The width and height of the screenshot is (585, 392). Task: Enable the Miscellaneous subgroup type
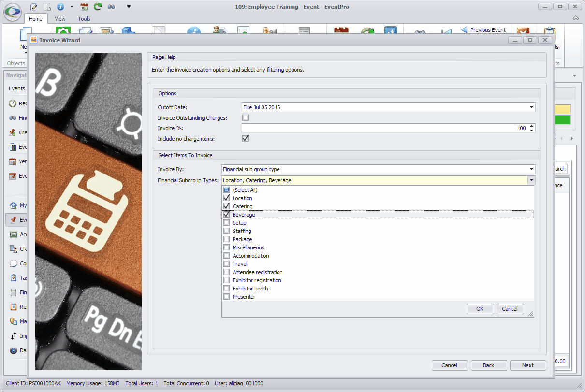pos(226,247)
